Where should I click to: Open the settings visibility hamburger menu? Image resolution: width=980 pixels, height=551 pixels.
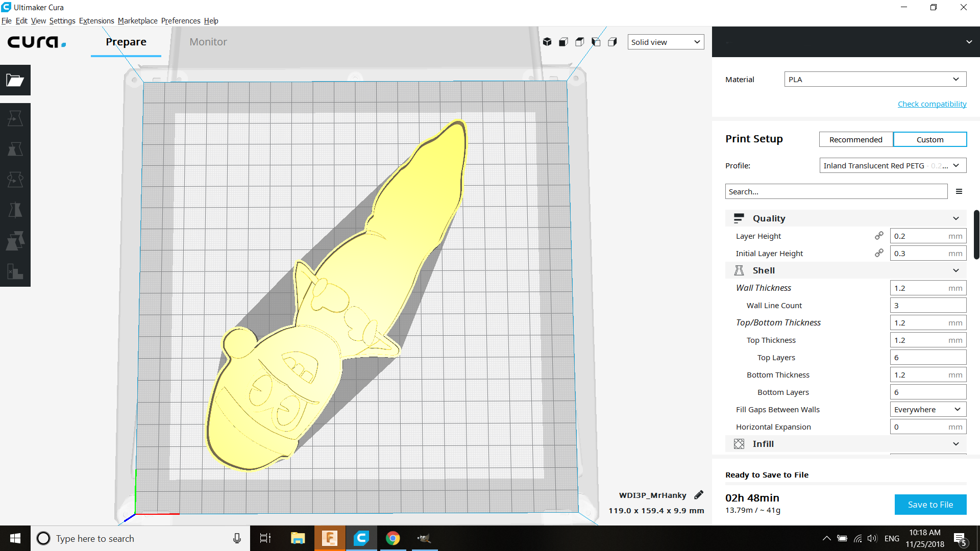[959, 191]
